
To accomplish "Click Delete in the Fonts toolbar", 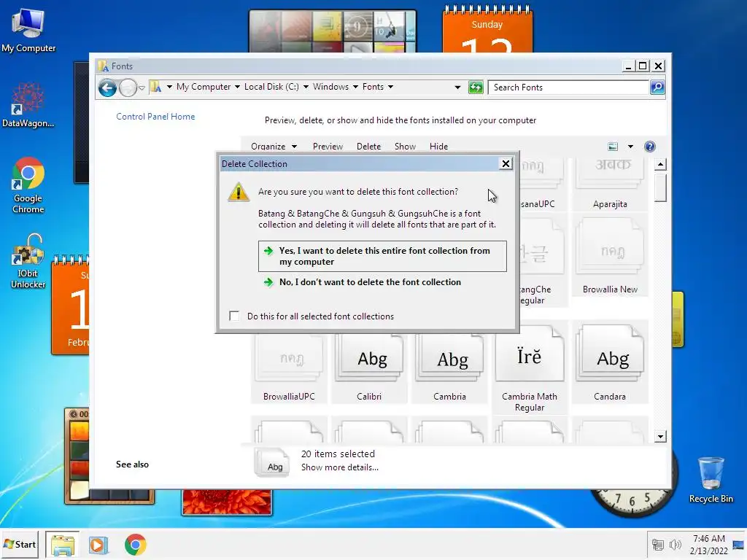I will click(x=368, y=146).
